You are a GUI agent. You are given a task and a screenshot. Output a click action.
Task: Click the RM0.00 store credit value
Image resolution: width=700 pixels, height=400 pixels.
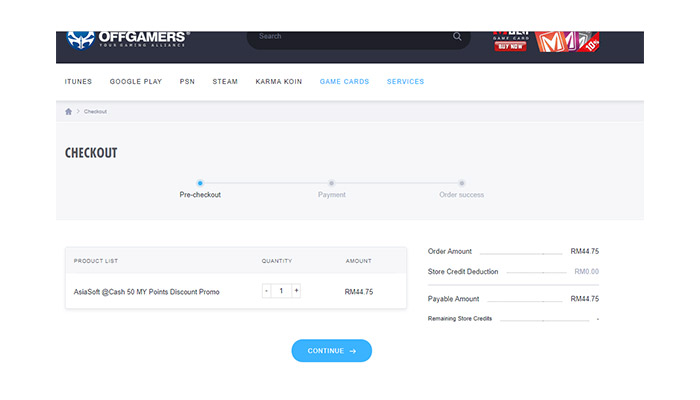[x=587, y=271]
